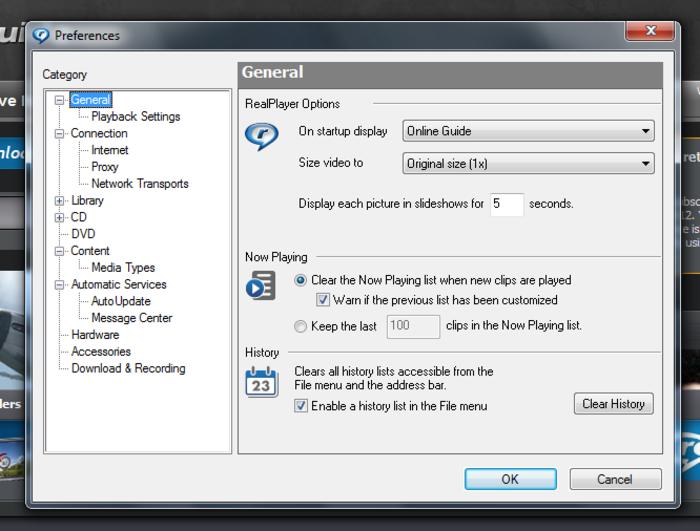Open the Size video to dropdown
The image size is (700, 531).
(x=528, y=163)
